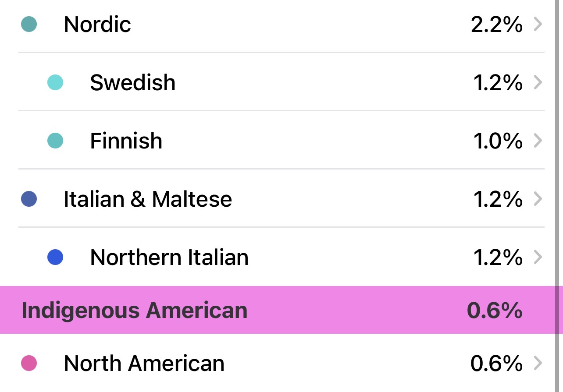Click the Swedish light cyan dot
Screen dimensions: 563x392
(55, 82)
